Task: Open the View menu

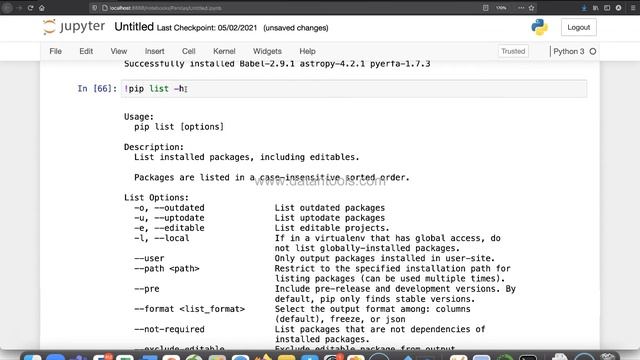Action: point(118,51)
